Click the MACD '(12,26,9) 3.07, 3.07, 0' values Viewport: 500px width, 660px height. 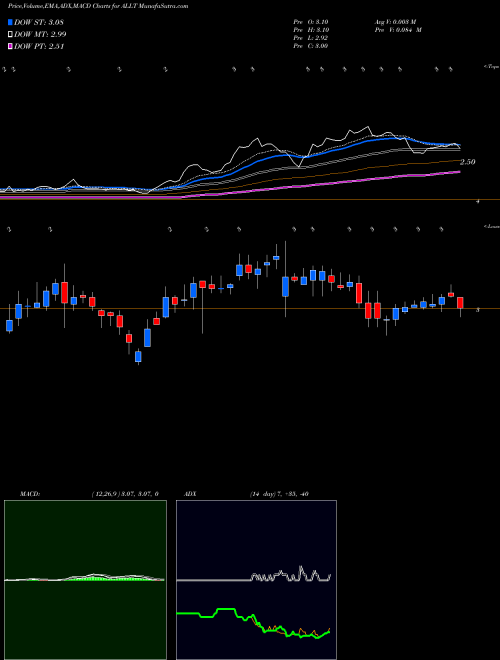point(125,494)
